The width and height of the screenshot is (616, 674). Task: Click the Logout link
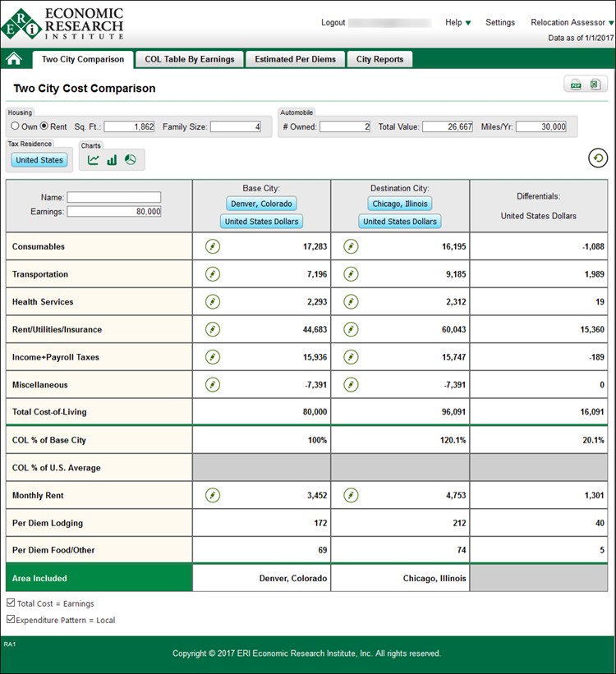coord(333,22)
